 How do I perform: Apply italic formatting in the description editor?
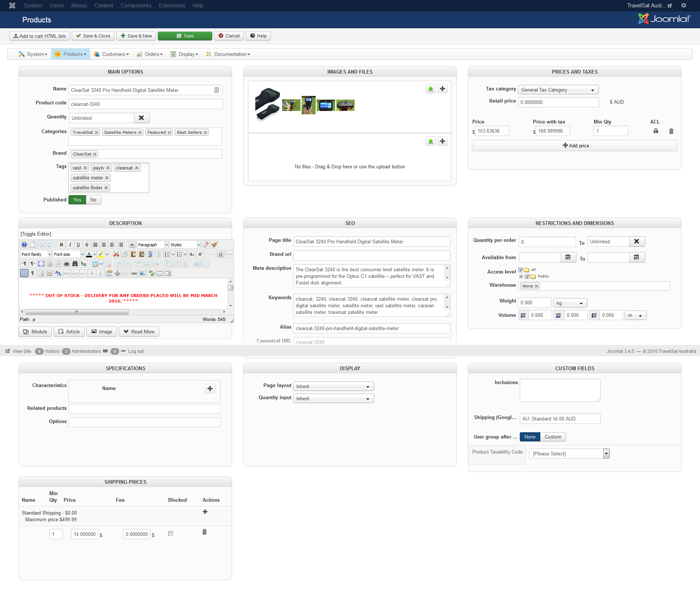pos(70,245)
